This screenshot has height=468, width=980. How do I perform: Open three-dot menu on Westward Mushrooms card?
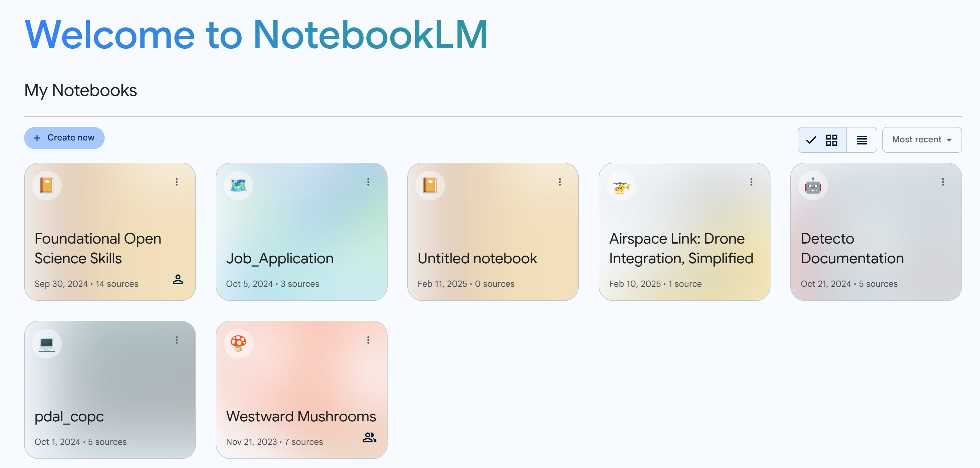pyautogui.click(x=368, y=340)
